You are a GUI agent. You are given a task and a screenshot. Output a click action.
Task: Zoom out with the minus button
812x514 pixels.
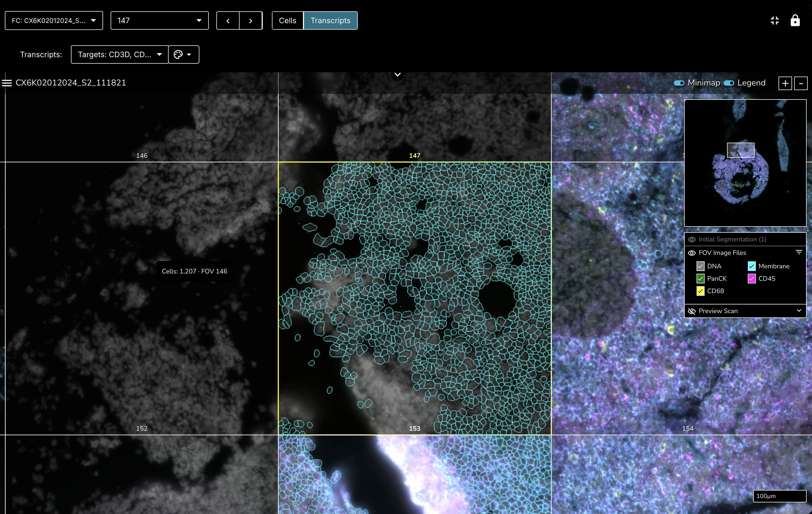[x=801, y=83]
